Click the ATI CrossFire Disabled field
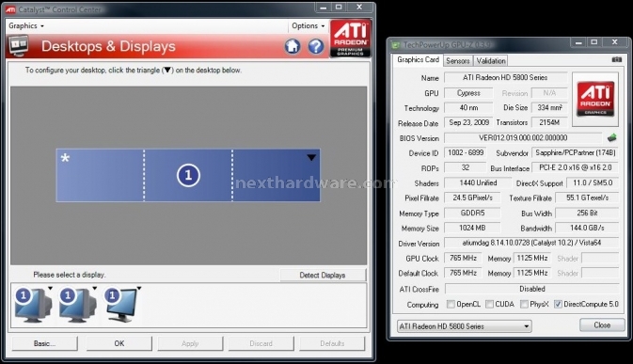This screenshot has width=633, height=364. point(532,289)
